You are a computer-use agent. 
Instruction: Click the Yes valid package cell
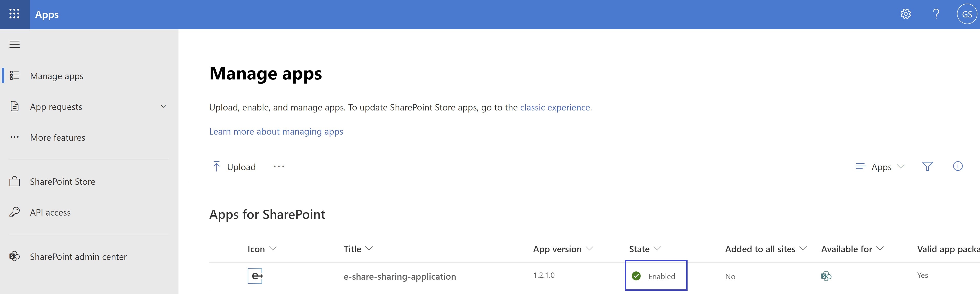[x=922, y=275]
